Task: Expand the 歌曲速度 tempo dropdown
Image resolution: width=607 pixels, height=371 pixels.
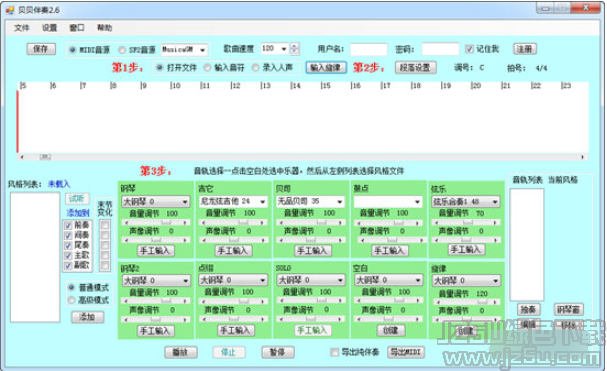Action: click(284, 49)
